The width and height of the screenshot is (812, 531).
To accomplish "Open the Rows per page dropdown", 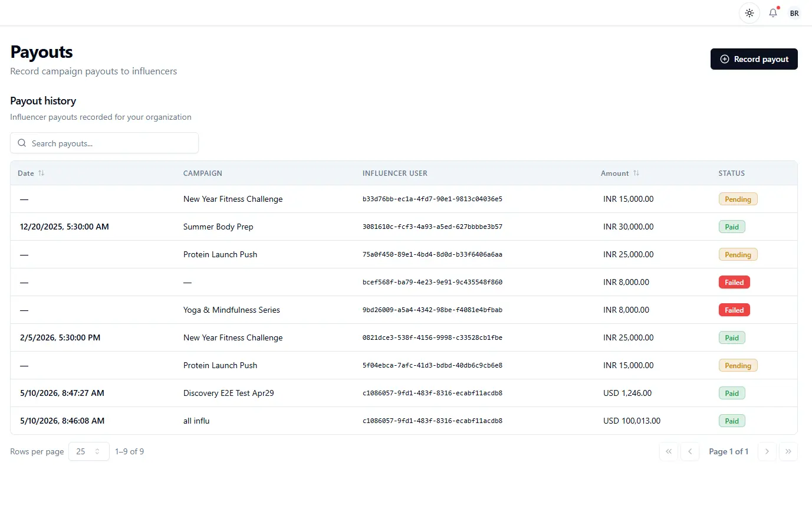I will [x=89, y=451].
